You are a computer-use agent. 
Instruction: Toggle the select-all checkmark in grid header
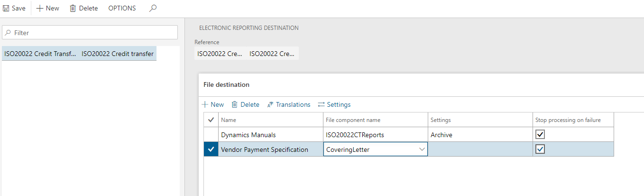point(211,120)
